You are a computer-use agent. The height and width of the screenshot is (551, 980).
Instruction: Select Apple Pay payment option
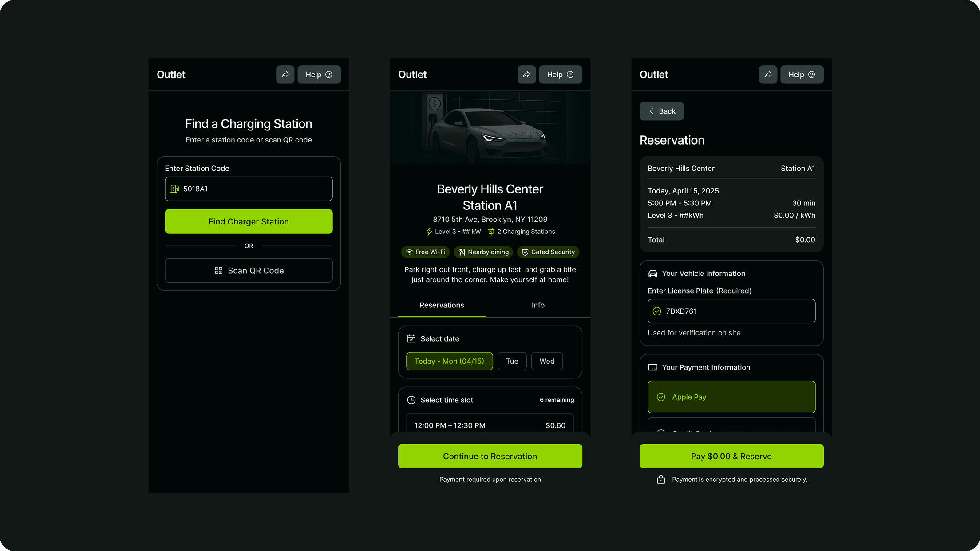coord(731,397)
